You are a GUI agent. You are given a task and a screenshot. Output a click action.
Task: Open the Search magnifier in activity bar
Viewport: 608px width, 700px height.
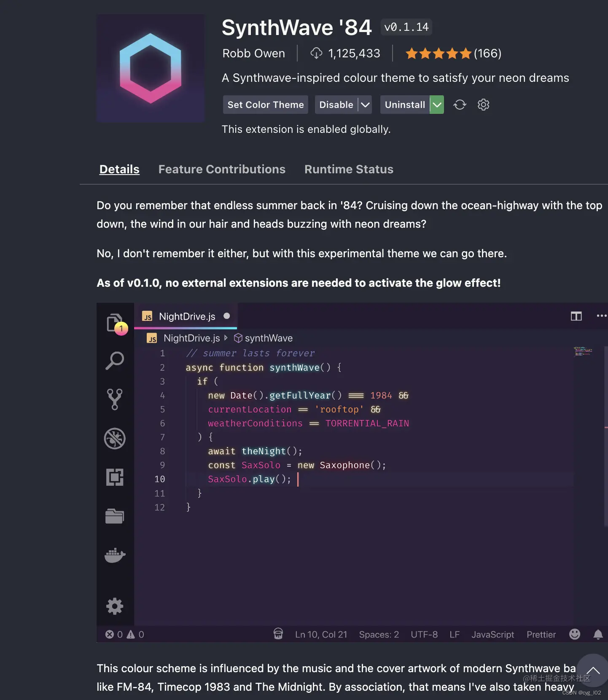115,361
